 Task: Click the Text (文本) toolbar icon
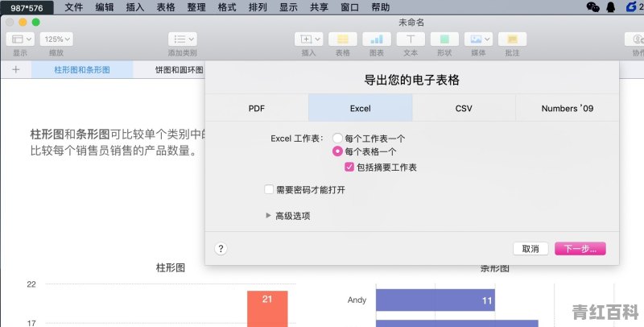[x=411, y=39]
